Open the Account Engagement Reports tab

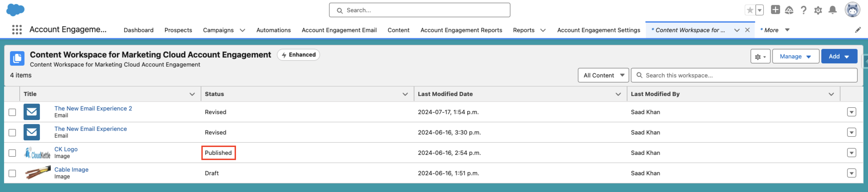click(461, 30)
